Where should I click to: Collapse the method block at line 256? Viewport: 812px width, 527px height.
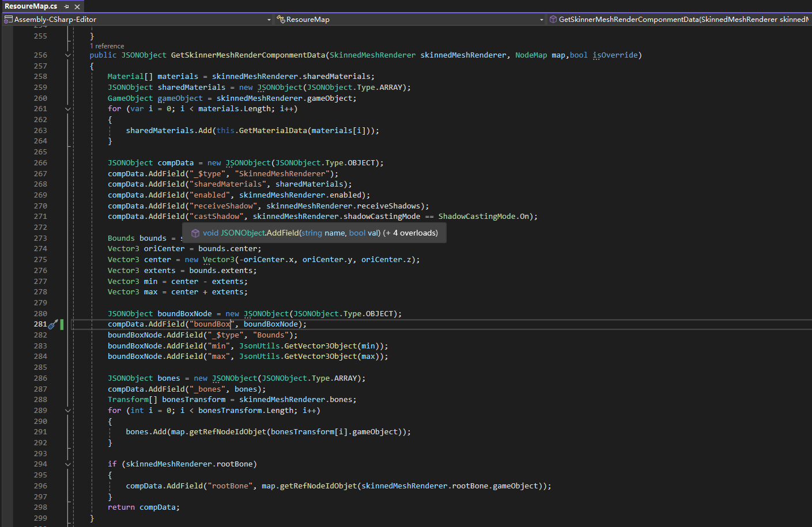coord(68,55)
